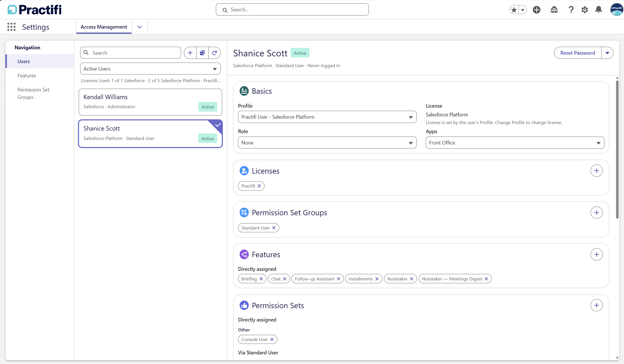Click the Reset Password button
This screenshot has height=364, width=624.
click(x=578, y=53)
